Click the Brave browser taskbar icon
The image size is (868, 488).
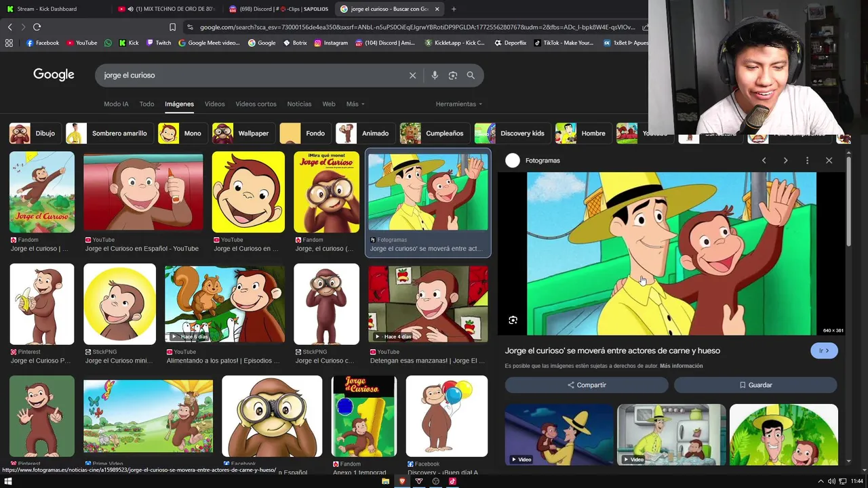click(x=402, y=481)
